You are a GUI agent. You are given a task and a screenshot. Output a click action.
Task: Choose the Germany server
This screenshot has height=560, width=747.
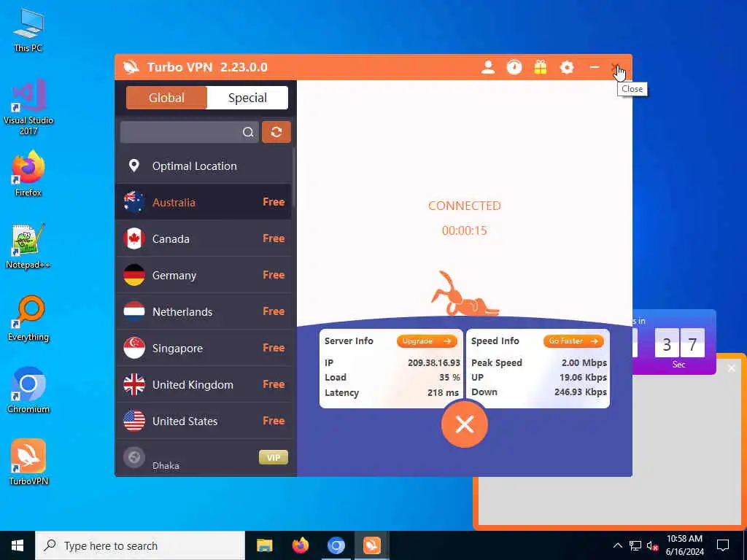pyautogui.click(x=204, y=275)
